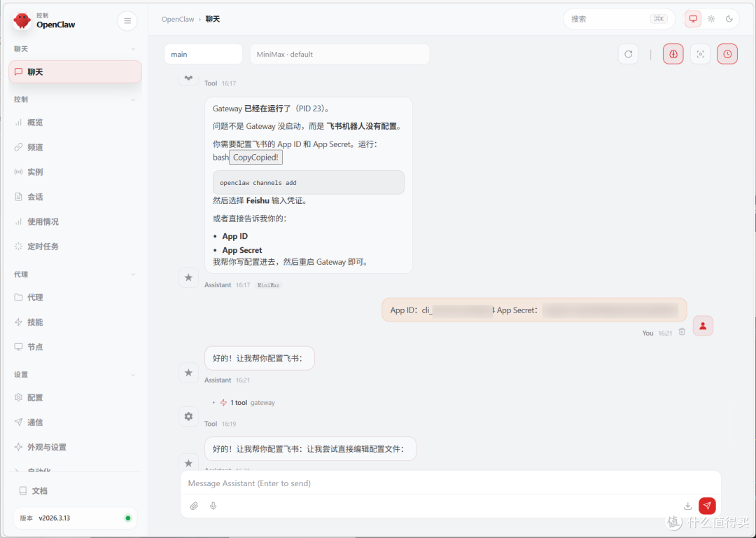View the 使用情况 usage page
756x538 pixels.
point(75,221)
